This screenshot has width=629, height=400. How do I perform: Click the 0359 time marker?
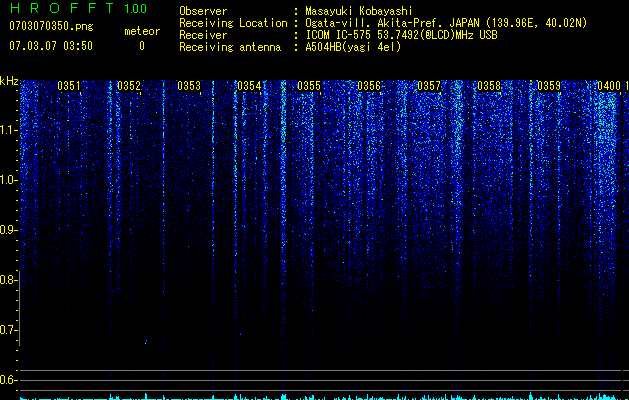(549, 86)
